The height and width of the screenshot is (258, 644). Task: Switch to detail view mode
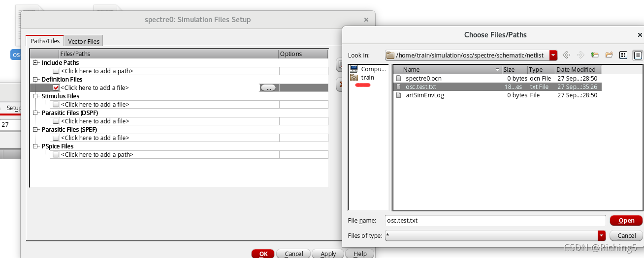click(638, 55)
